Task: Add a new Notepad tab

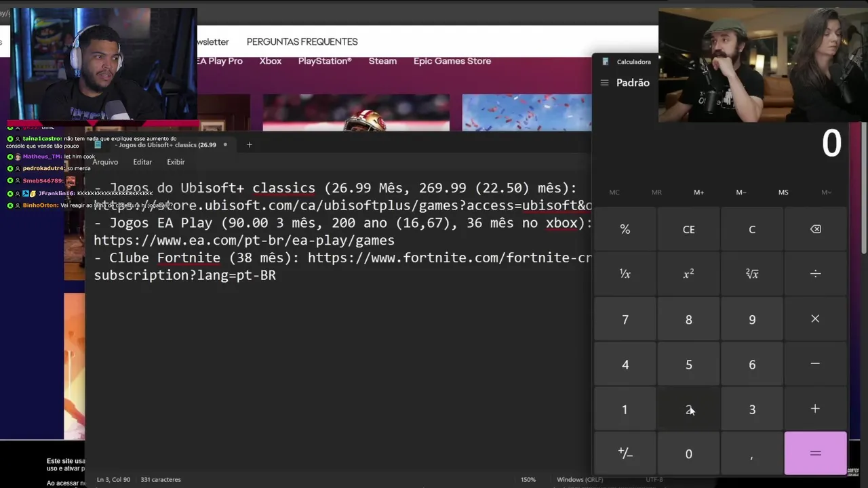Action: [249, 144]
